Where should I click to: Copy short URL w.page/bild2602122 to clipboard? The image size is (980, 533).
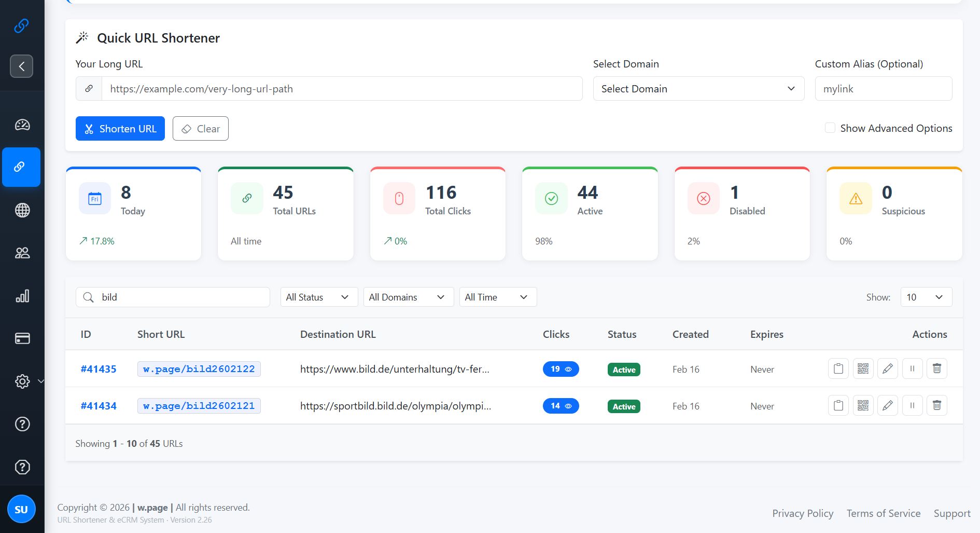838,368
